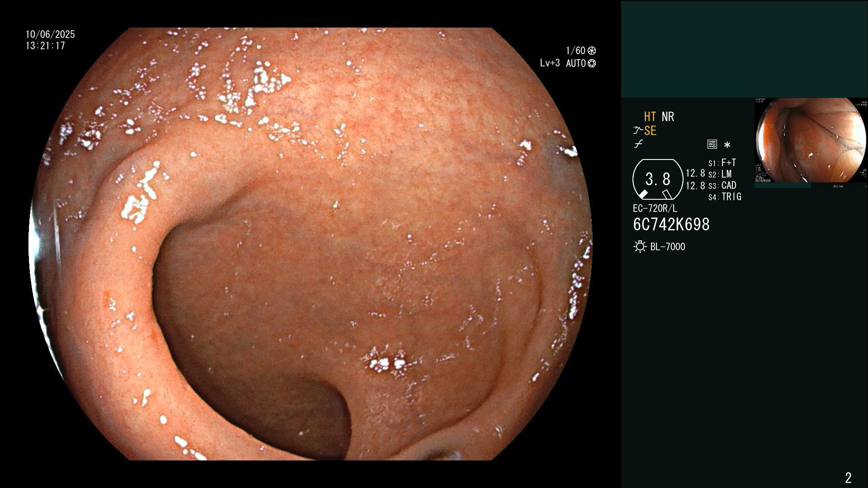
Task: Click the date 10/06/2025
Action: (50, 34)
